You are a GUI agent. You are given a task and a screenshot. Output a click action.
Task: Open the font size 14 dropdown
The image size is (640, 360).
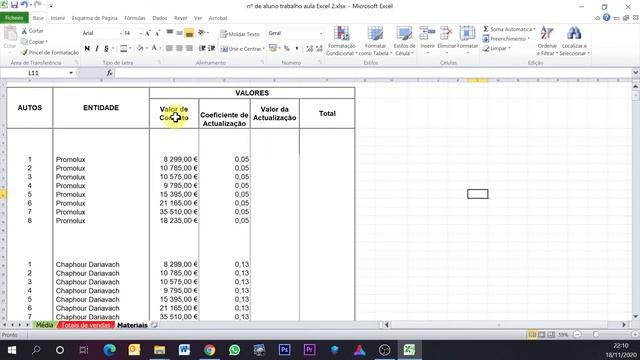point(141,33)
